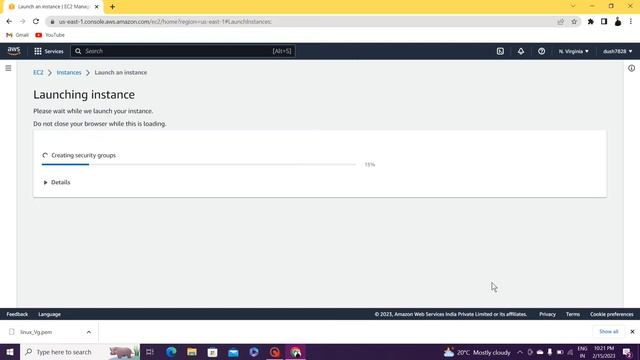Go to Instances breadcrumb link
The width and height of the screenshot is (640, 360).
click(x=69, y=72)
